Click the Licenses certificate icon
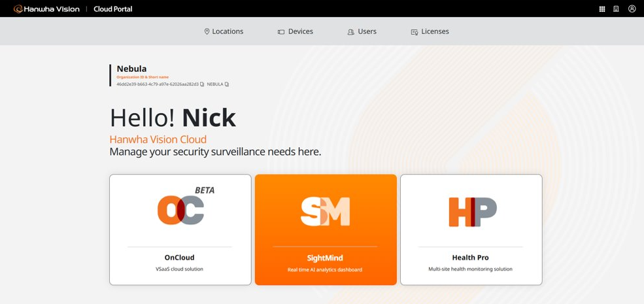 [415, 31]
